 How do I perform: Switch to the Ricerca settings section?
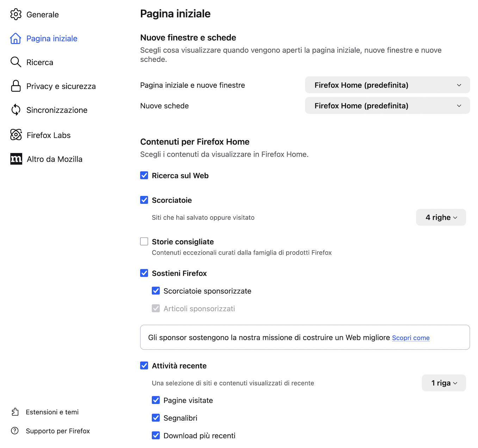pyautogui.click(x=39, y=62)
